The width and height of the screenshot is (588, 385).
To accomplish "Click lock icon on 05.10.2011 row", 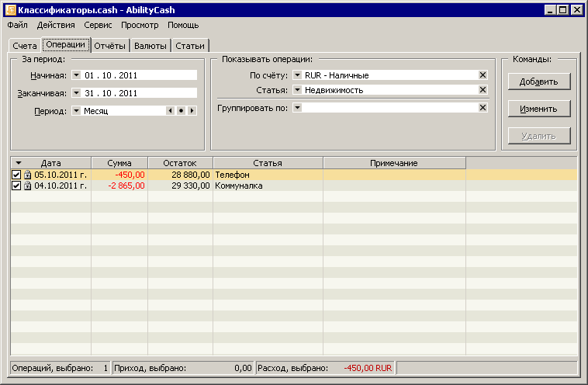I will point(27,175).
